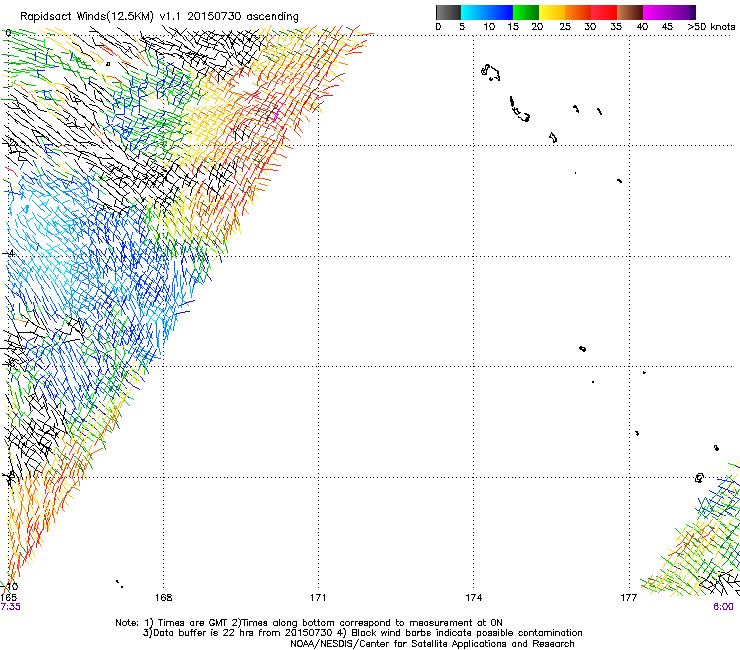Click the purple time label '7:35'
Screen dimensions: 740x650
10,607
